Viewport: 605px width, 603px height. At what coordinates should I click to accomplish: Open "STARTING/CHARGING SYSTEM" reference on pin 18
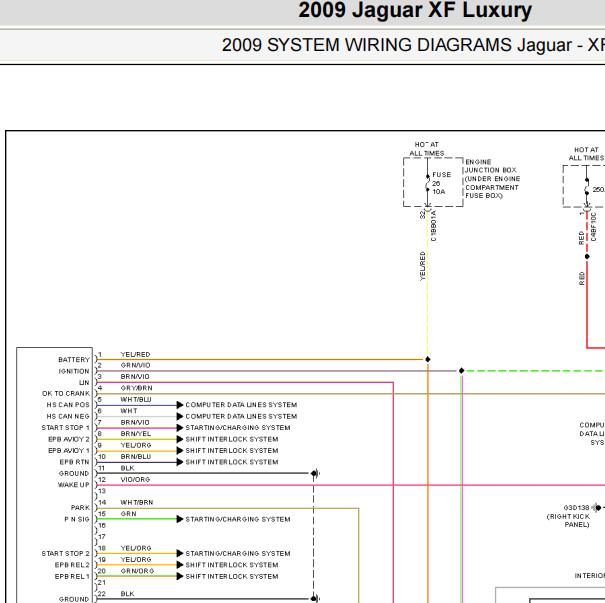tap(238, 553)
